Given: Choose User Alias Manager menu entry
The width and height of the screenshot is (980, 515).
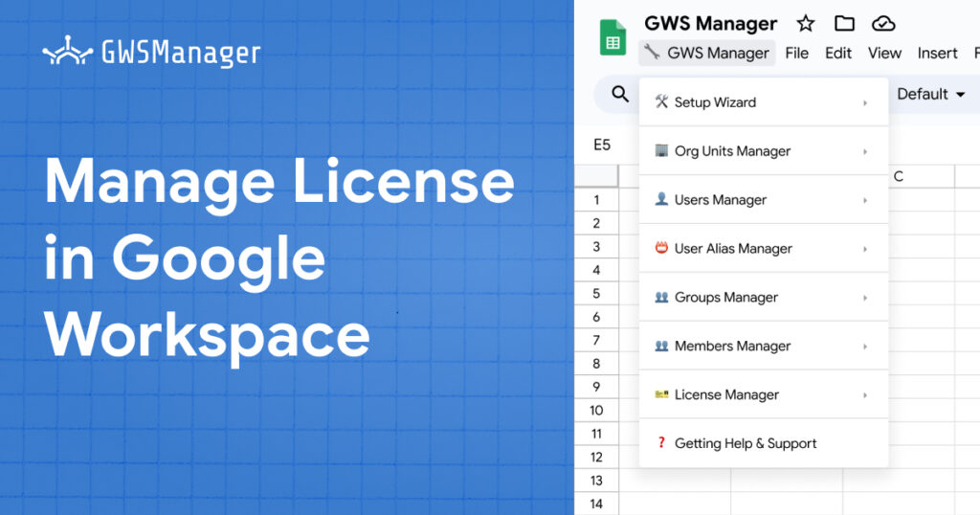Looking at the screenshot, I should coord(733,249).
